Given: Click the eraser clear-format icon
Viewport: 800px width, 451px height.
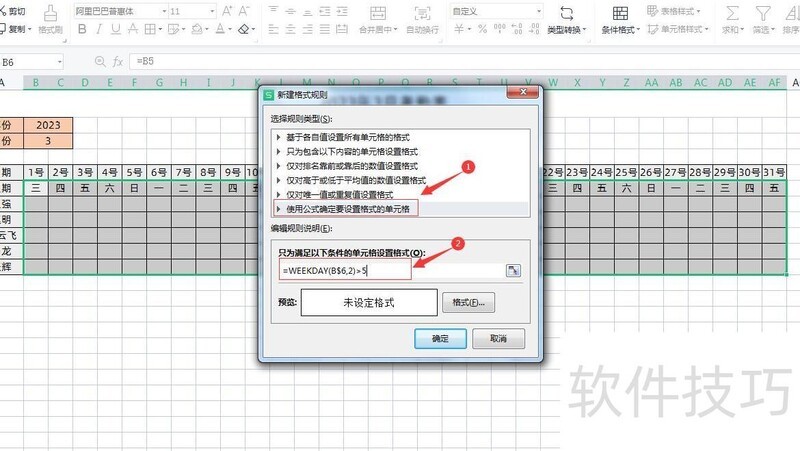Looking at the screenshot, I should tap(243, 29).
